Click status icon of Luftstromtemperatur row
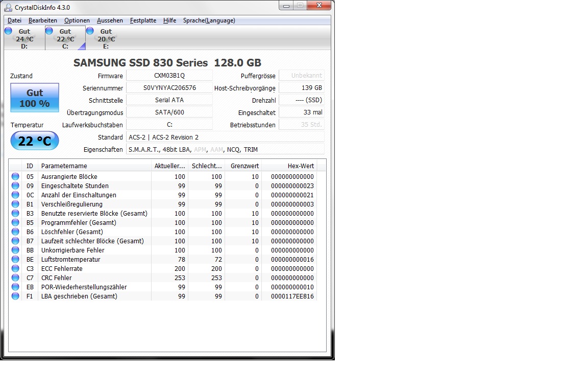Screen dimensions: 588x368 point(15,259)
